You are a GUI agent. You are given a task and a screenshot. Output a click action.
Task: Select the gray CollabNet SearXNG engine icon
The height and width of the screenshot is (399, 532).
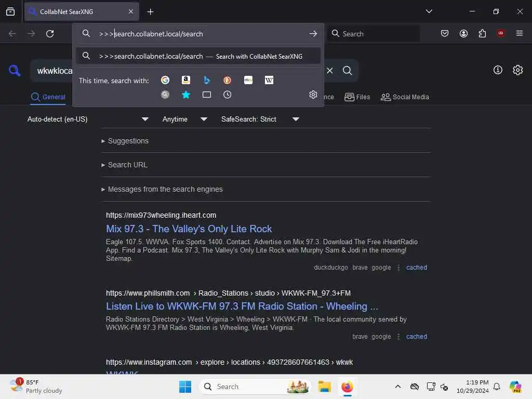tap(165, 95)
